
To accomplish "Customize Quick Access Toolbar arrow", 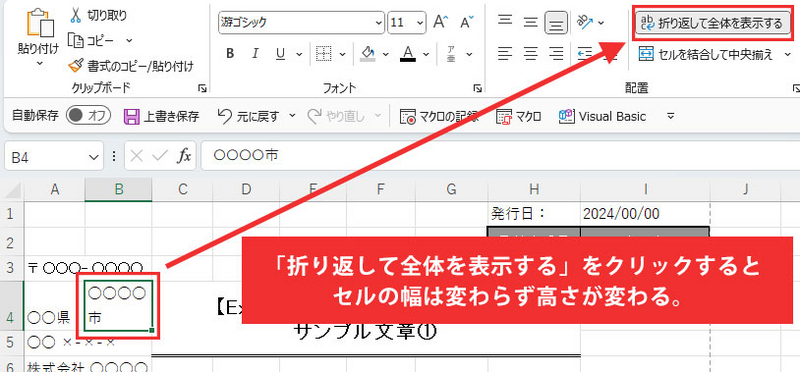I will coord(671,116).
